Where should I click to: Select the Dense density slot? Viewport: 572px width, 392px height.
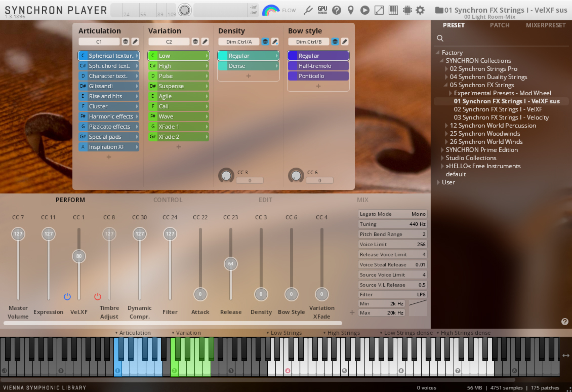(x=248, y=66)
